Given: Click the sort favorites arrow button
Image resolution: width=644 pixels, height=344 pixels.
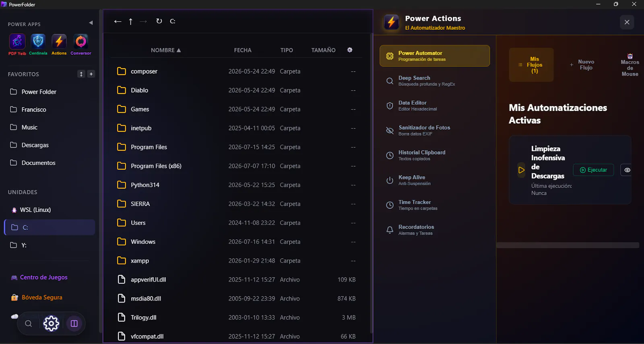Looking at the screenshot, I should point(81,74).
